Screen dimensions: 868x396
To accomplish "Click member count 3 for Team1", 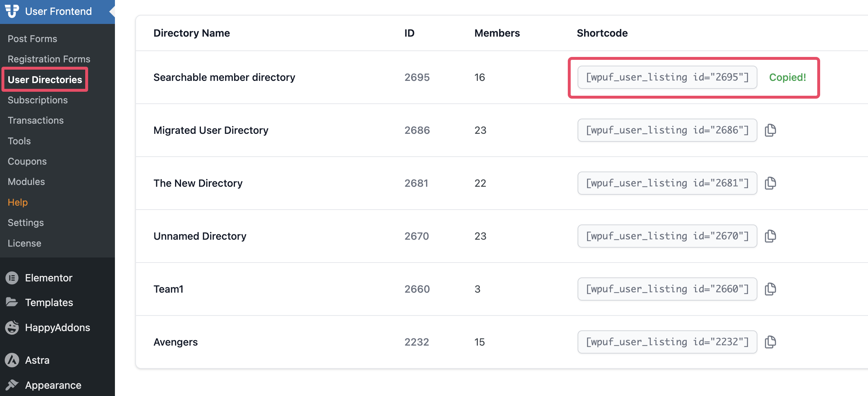I will pos(478,289).
